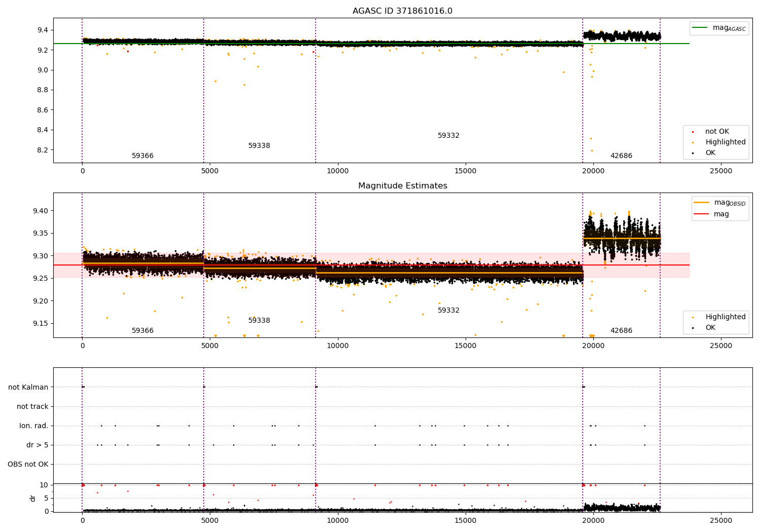This screenshot has height=532, width=760.
Task: Click the 'not track' y-axis label
Action: 32,407
